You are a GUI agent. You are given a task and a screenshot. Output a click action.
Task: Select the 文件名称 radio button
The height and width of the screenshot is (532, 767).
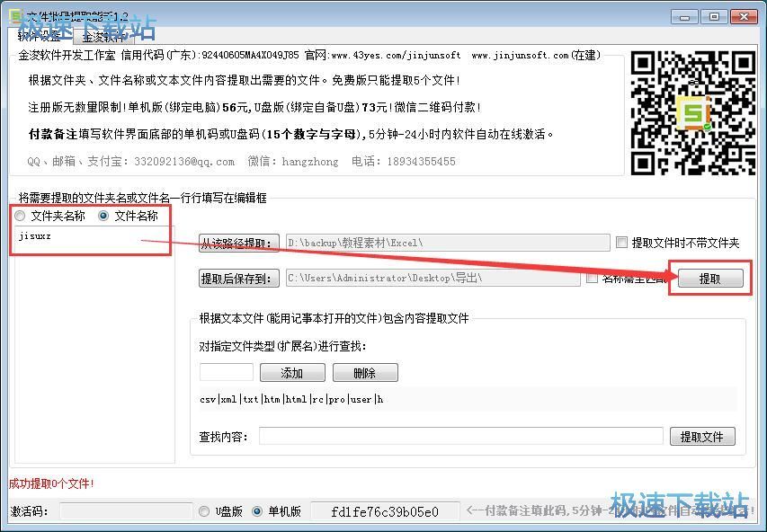pyautogui.click(x=103, y=216)
